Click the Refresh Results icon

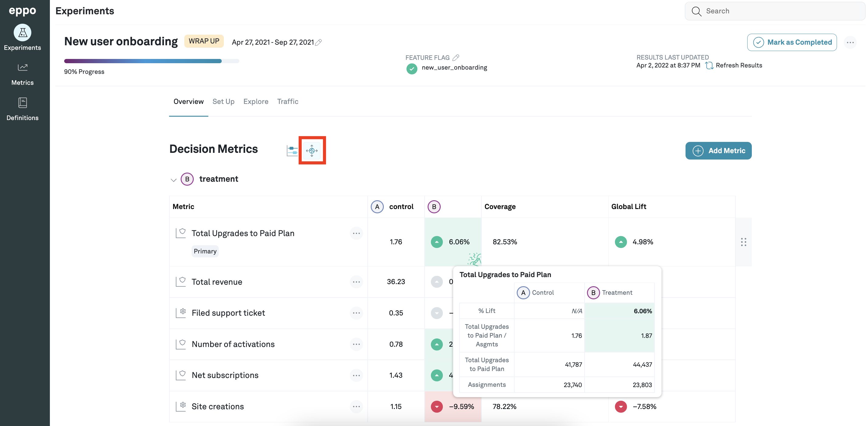[709, 65]
